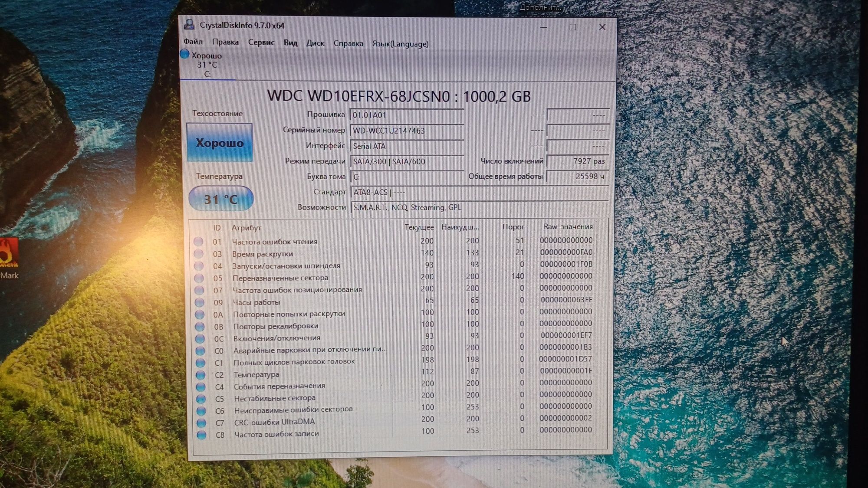Select the row Повторные попытки раскрутки
This screenshot has width=868, height=488.
pyautogui.click(x=393, y=313)
